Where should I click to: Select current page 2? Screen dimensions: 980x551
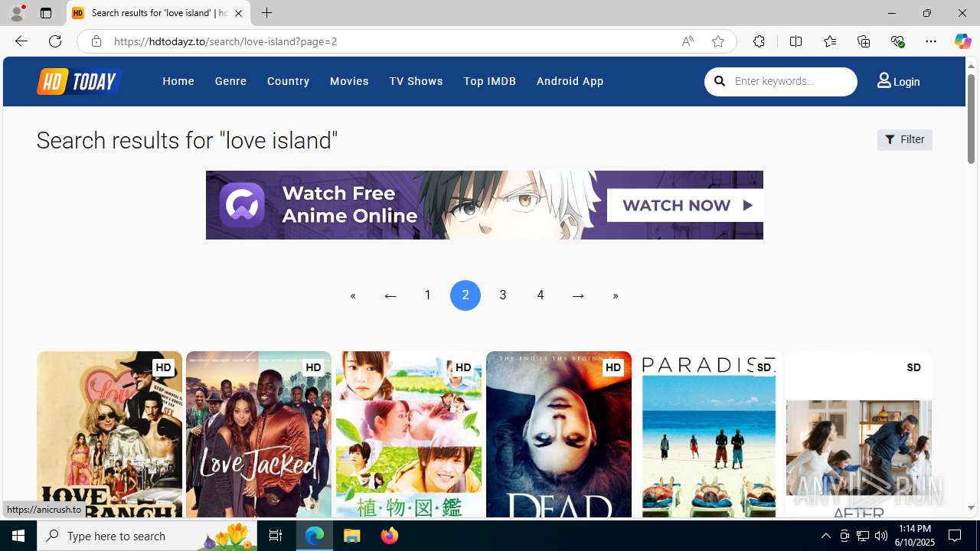465,295
